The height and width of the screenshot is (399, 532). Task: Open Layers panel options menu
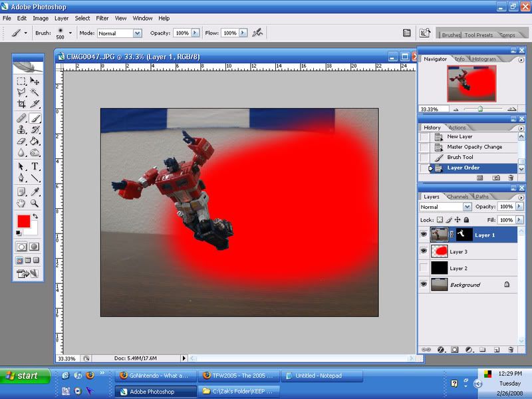pos(521,197)
